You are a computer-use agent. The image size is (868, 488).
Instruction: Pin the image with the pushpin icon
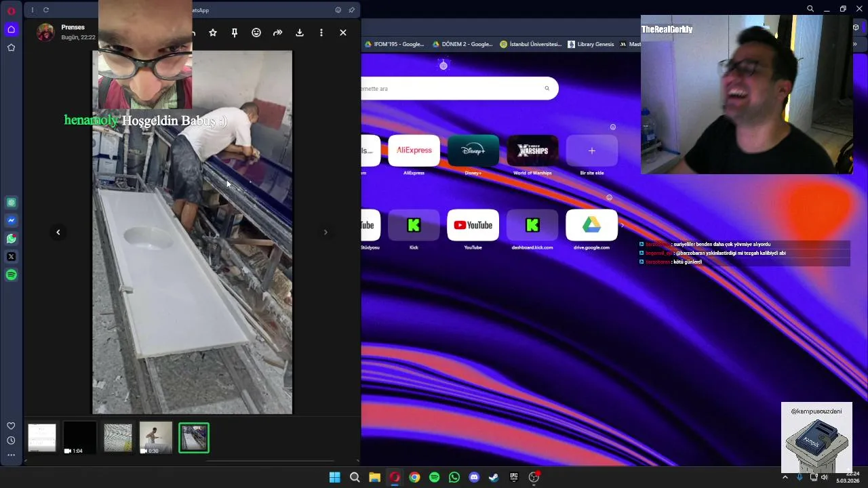pyautogui.click(x=235, y=33)
